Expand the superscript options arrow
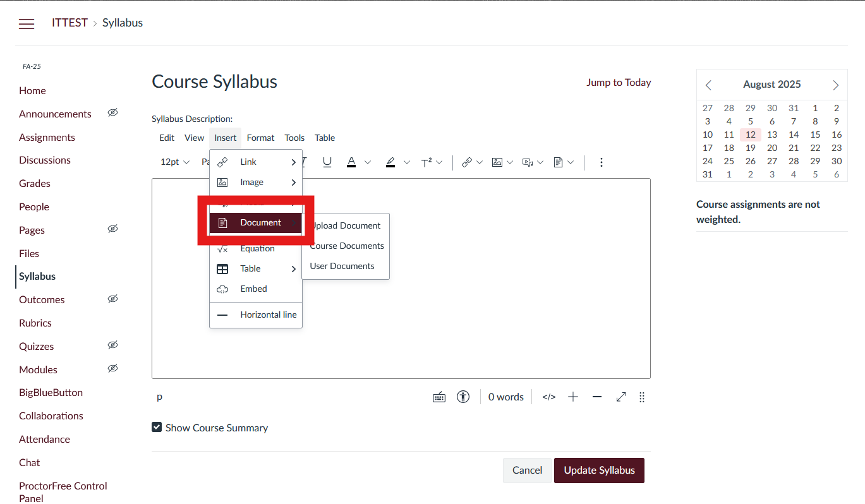 click(x=439, y=162)
